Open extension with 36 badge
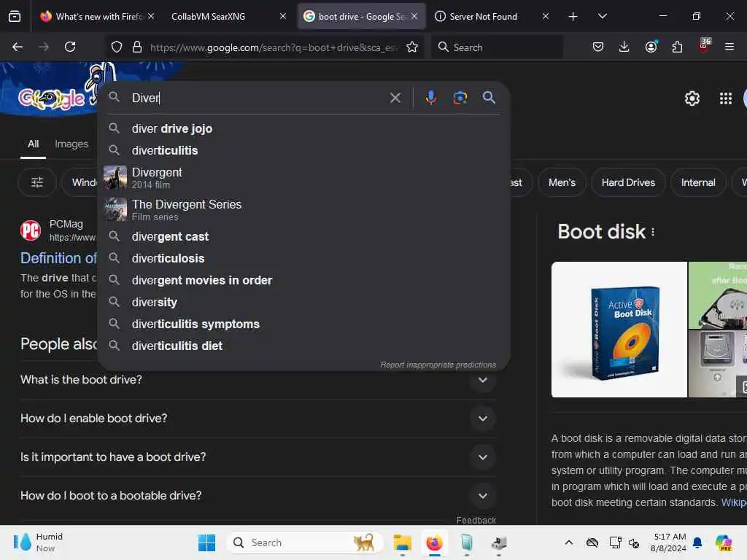Viewport: 747px width, 560px height. 704,45
